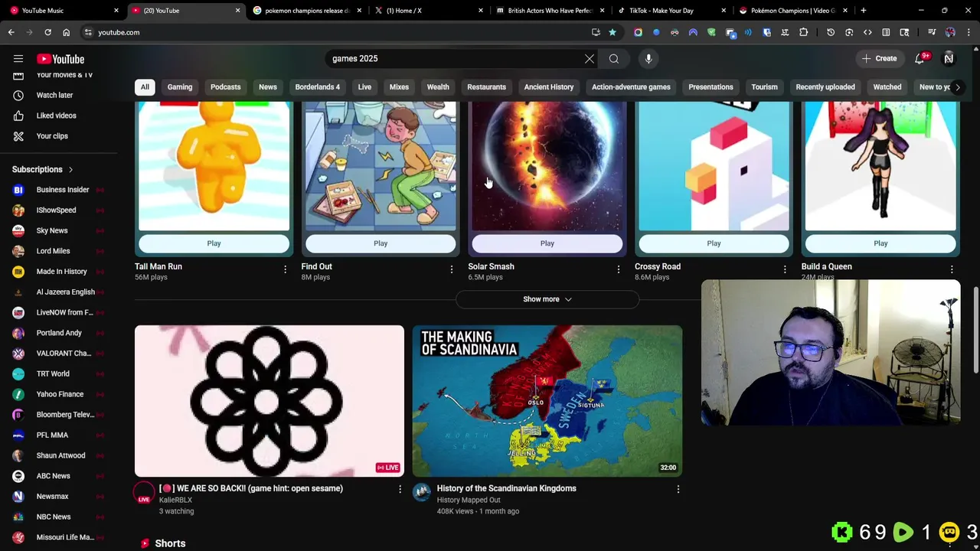This screenshot has height=551, width=980.
Task: Open the YouTube hamburger guide menu
Action: point(18,59)
